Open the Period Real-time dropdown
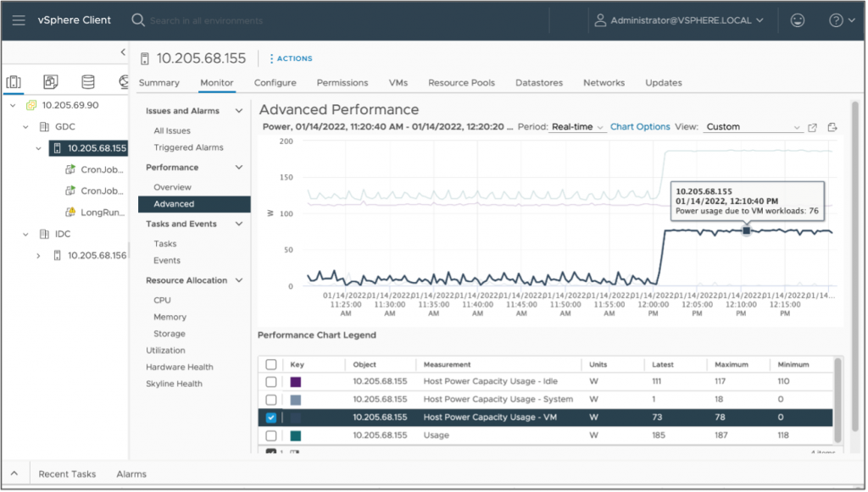Image resolution: width=868 pixels, height=492 pixels. click(577, 127)
